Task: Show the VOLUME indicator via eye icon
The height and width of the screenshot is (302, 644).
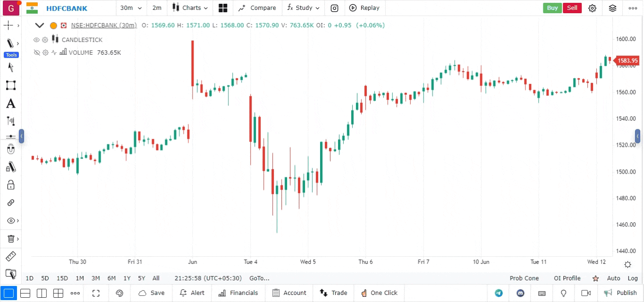Action: [36, 52]
